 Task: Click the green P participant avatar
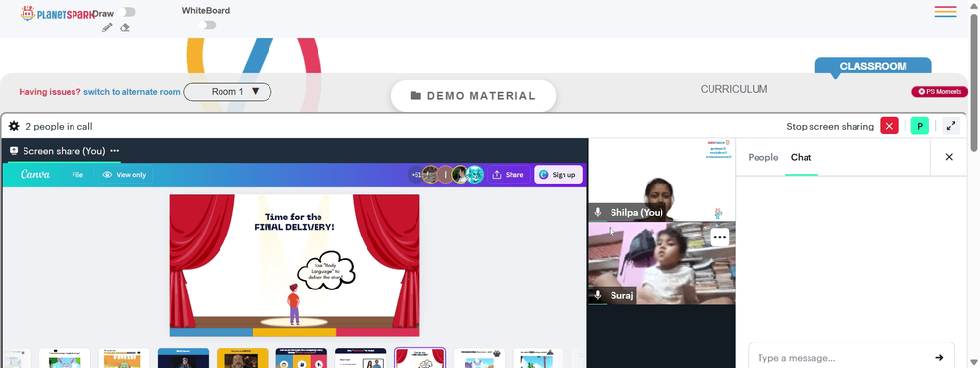coord(919,126)
